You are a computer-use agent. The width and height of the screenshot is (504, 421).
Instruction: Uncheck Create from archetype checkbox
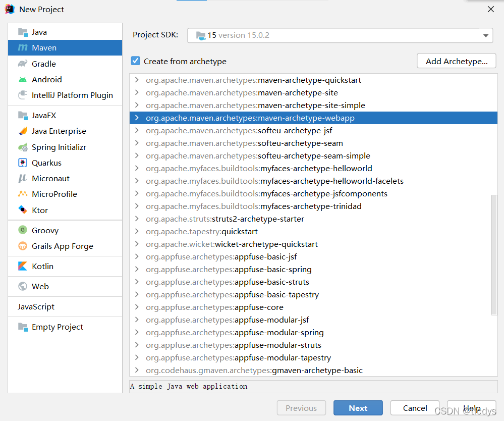pos(135,61)
